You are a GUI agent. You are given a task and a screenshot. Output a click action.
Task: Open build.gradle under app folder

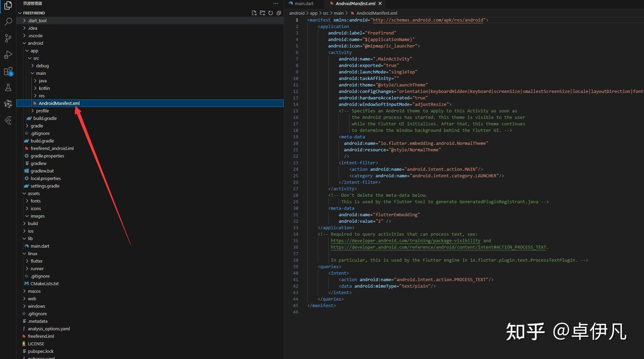click(x=150, y=118)
